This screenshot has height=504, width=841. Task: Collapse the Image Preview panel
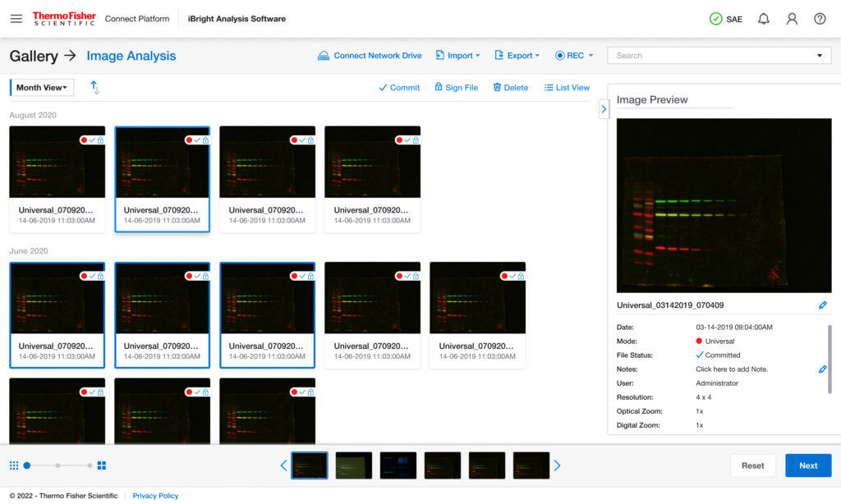pos(604,108)
